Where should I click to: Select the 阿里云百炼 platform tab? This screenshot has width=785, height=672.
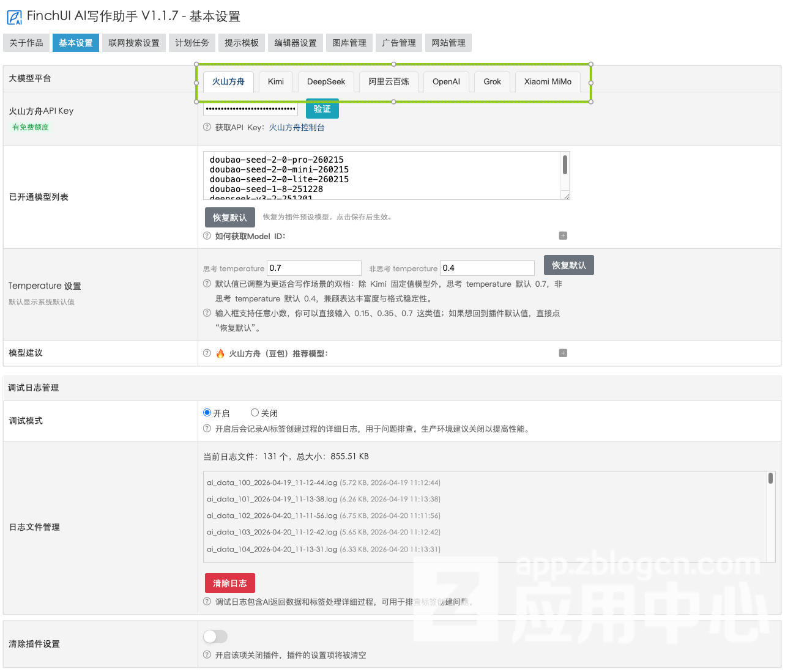pos(389,81)
